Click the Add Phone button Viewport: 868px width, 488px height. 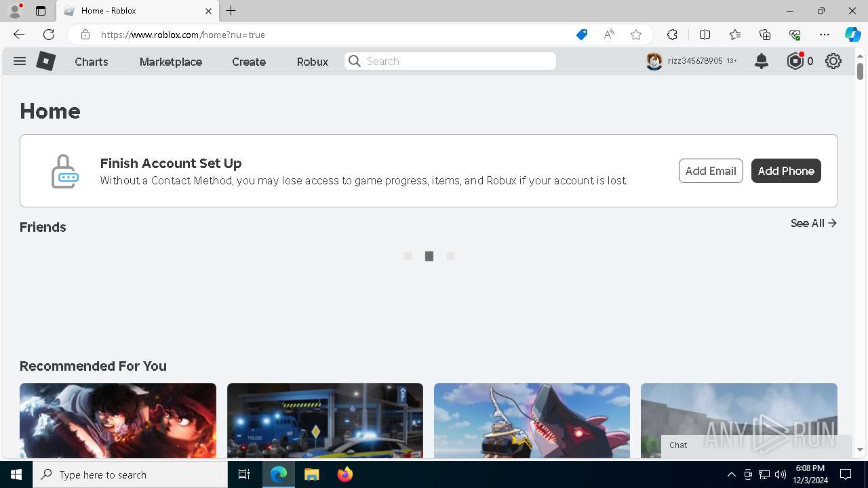coord(786,171)
